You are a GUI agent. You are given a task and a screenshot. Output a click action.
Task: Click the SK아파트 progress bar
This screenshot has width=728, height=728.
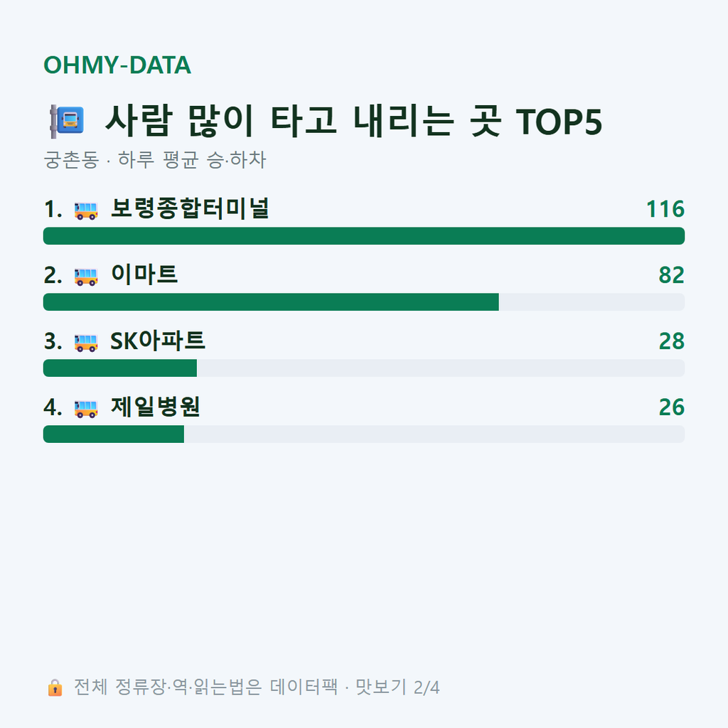click(x=364, y=368)
